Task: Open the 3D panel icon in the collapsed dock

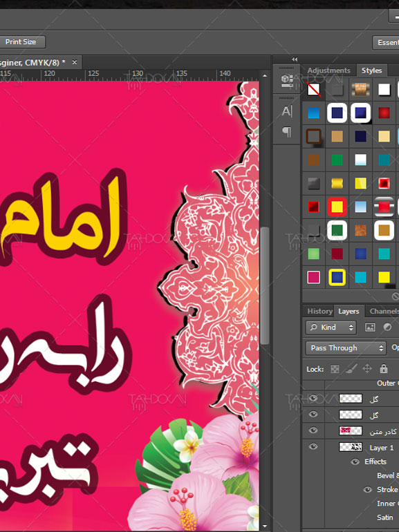Action: tap(287, 81)
